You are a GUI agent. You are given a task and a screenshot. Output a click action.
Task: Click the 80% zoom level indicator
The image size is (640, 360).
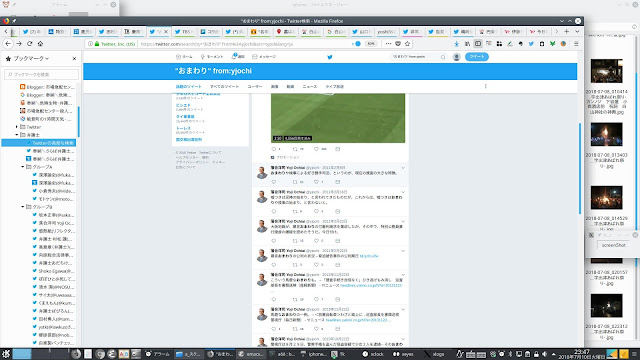[x=371, y=44]
